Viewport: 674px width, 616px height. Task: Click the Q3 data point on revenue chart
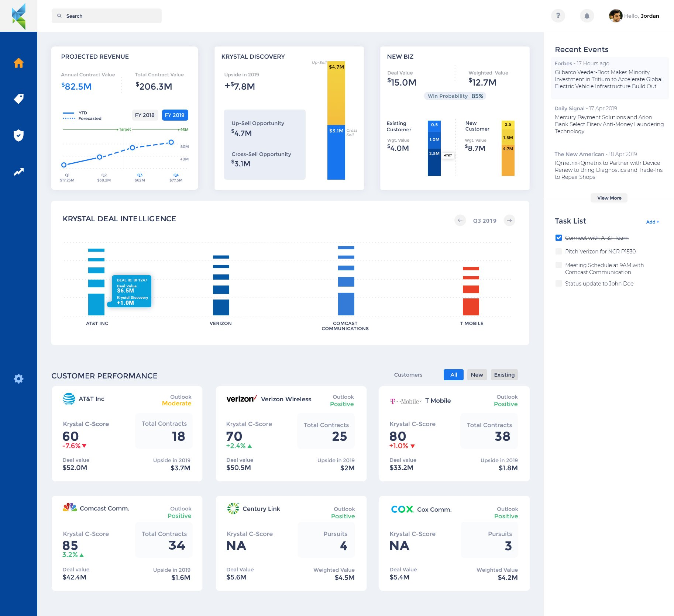133,148
